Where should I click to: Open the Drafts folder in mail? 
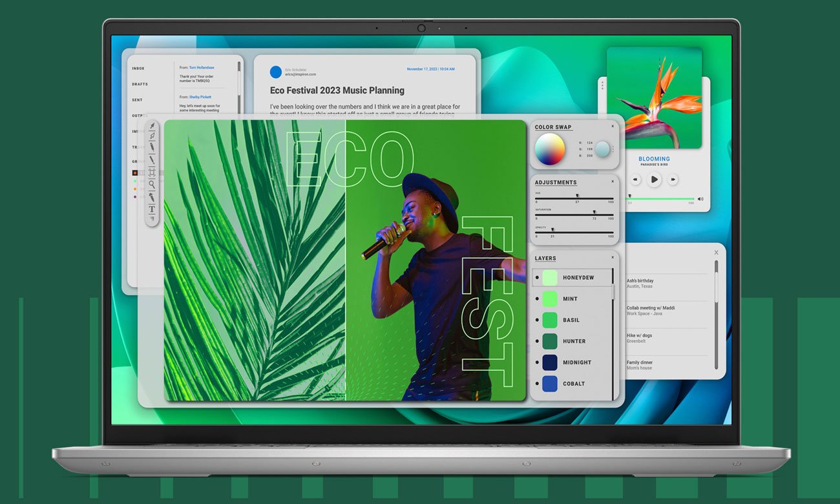click(x=140, y=84)
